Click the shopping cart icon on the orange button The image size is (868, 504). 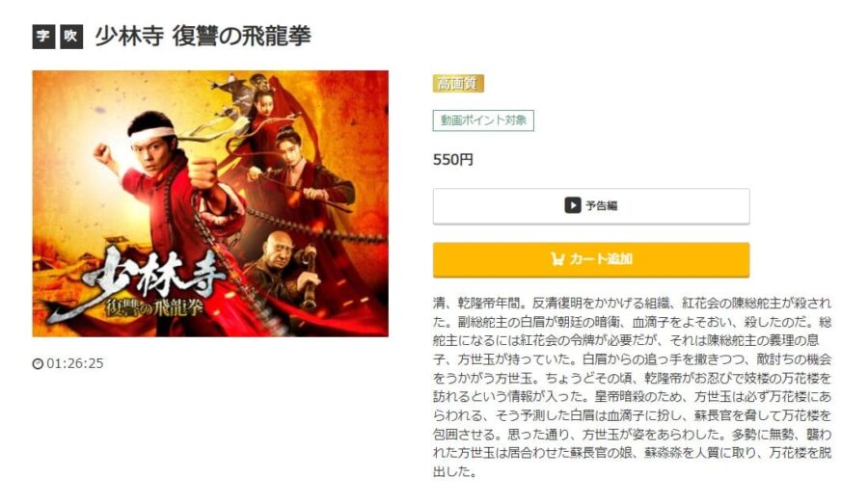(557, 259)
